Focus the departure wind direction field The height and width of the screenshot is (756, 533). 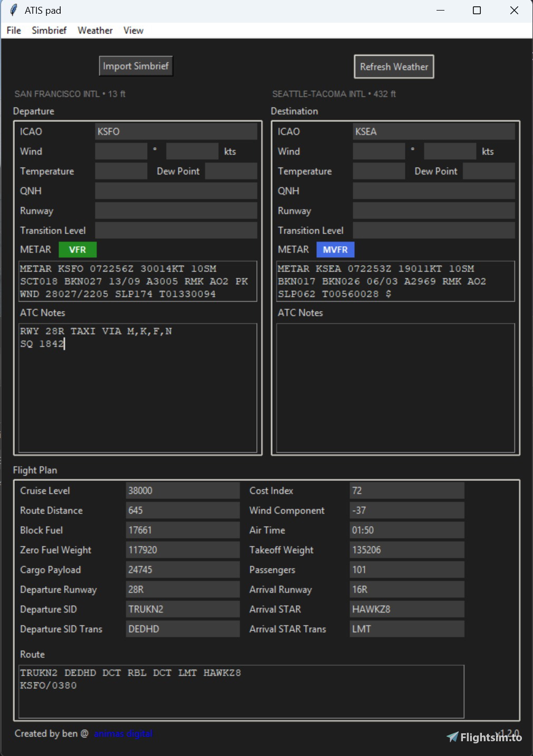click(121, 151)
